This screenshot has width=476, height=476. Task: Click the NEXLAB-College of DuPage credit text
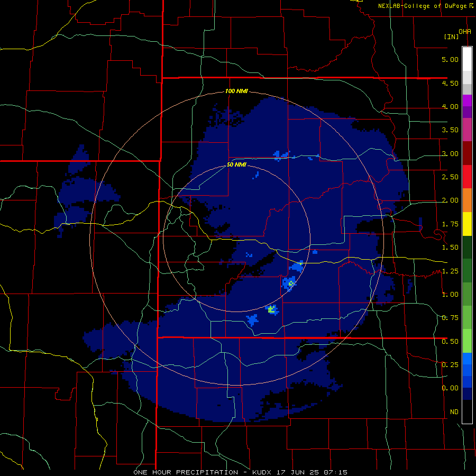click(422, 6)
